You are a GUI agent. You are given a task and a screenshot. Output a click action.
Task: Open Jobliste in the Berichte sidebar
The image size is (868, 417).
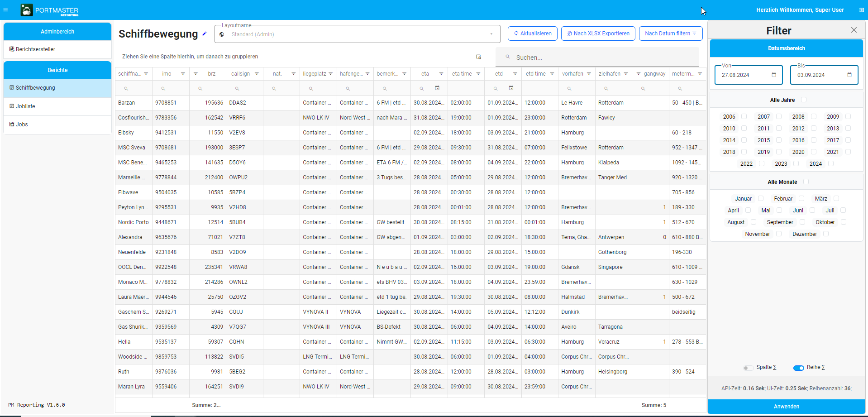coord(26,106)
